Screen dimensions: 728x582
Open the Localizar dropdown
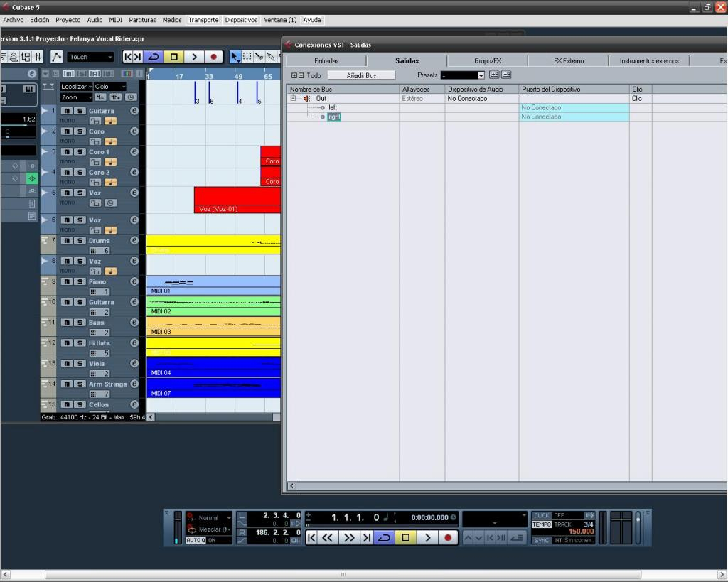76,87
